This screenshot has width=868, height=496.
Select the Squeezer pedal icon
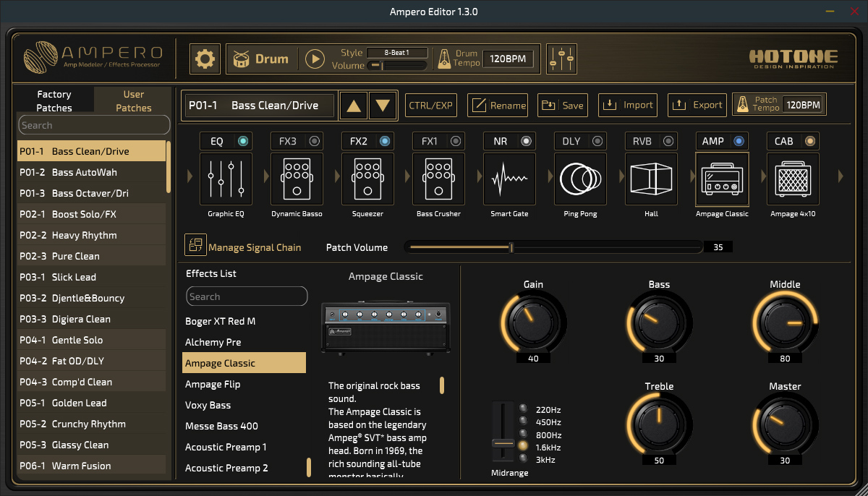pyautogui.click(x=368, y=179)
